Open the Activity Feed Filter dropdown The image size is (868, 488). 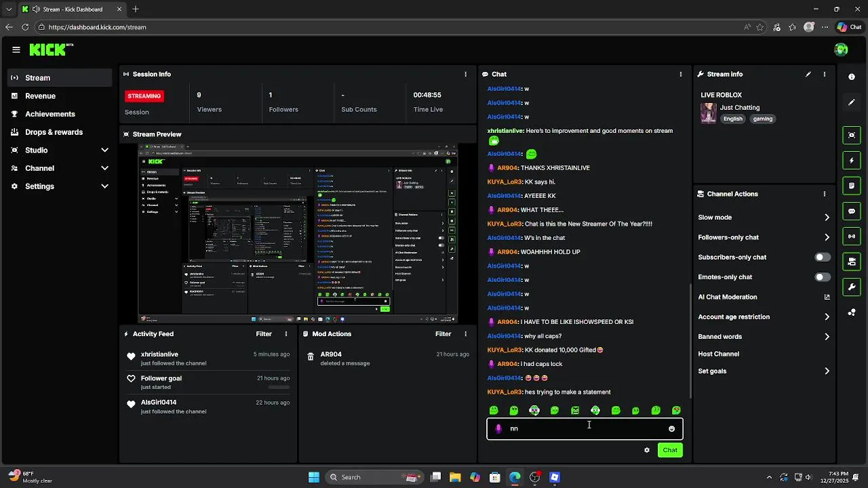pos(264,334)
